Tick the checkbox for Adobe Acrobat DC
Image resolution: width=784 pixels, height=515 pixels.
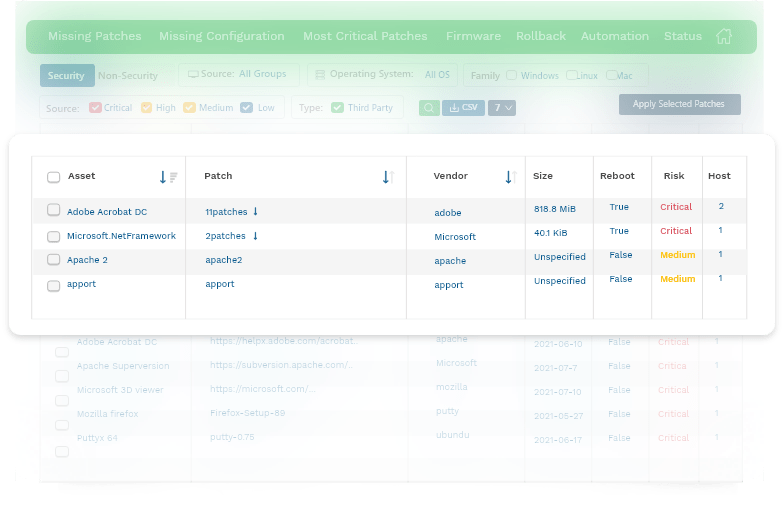[x=54, y=211]
